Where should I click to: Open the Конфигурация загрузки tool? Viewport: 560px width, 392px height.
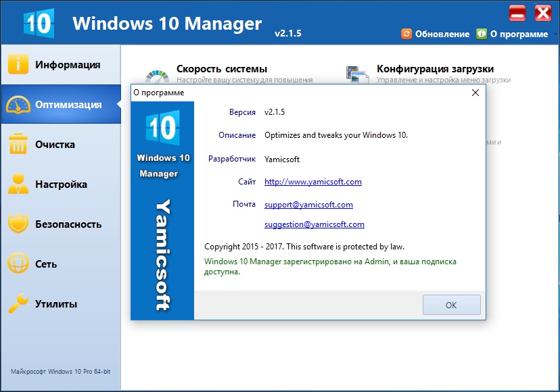435,68
